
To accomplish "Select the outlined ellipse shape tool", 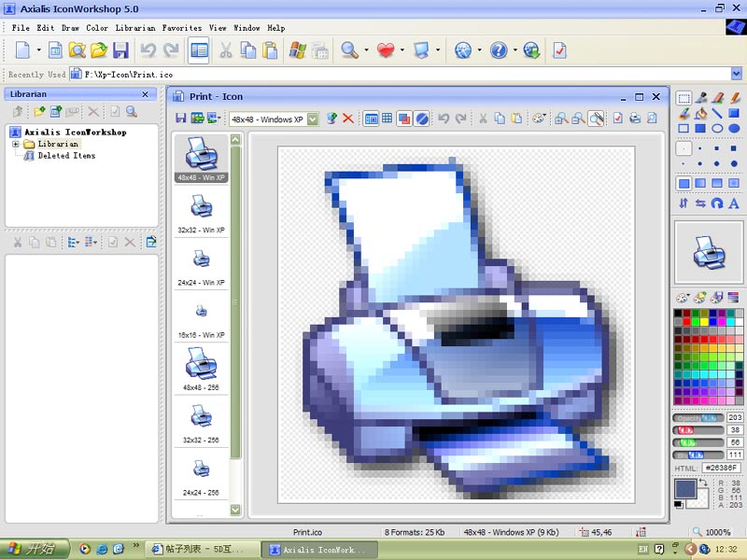I will tap(717, 129).
